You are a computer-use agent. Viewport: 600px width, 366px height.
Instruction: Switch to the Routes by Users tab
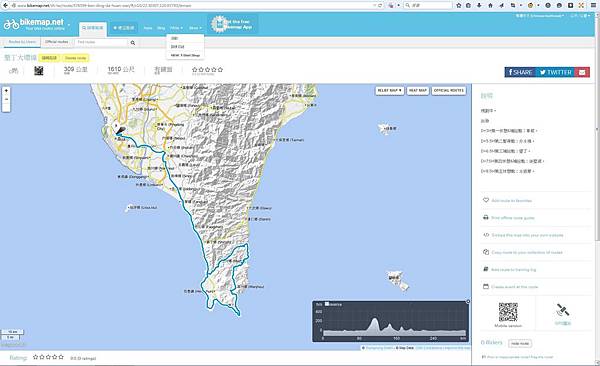pos(22,42)
